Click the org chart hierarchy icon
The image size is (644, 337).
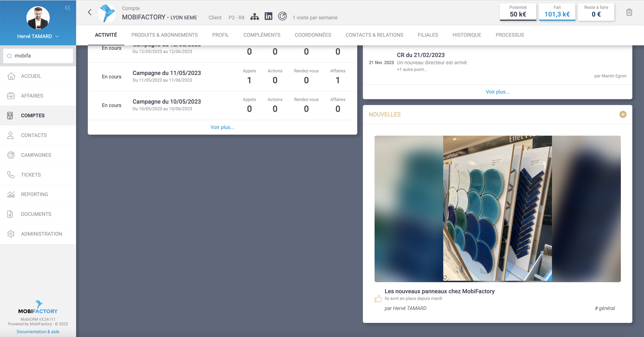click(x=255, y=17)
